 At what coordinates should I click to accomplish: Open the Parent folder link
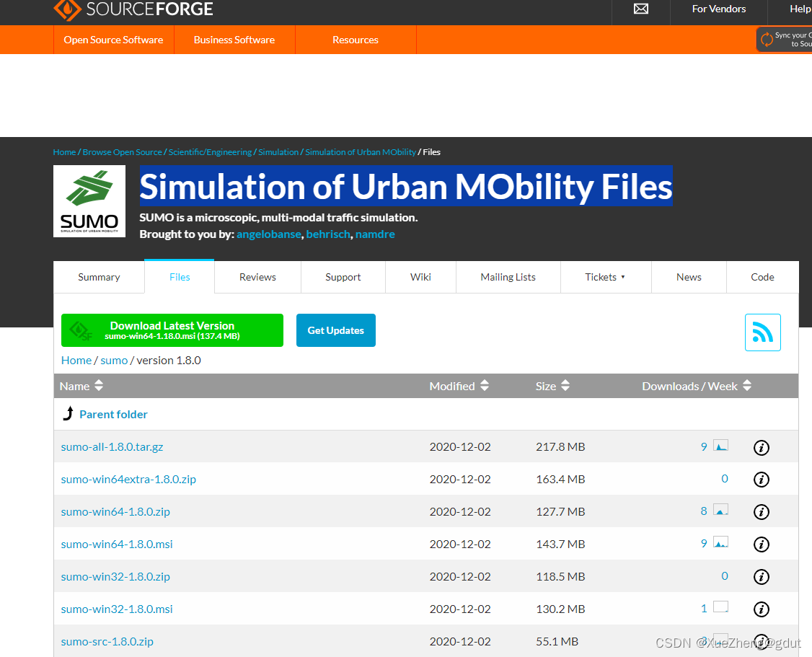[x=113, y=414]
